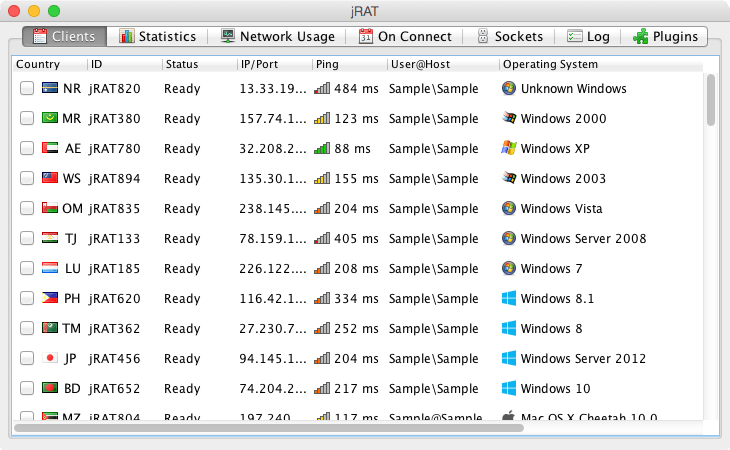Open the Network Usage tab
The image size is (730, 450).
[278, 36]
